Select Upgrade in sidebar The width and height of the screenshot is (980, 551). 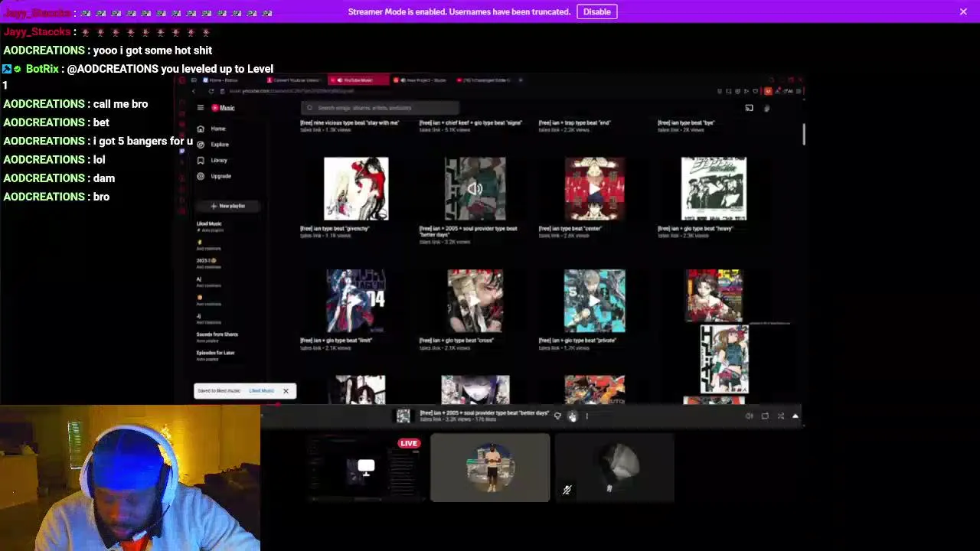pyautogui.click(x=214, y=176)
